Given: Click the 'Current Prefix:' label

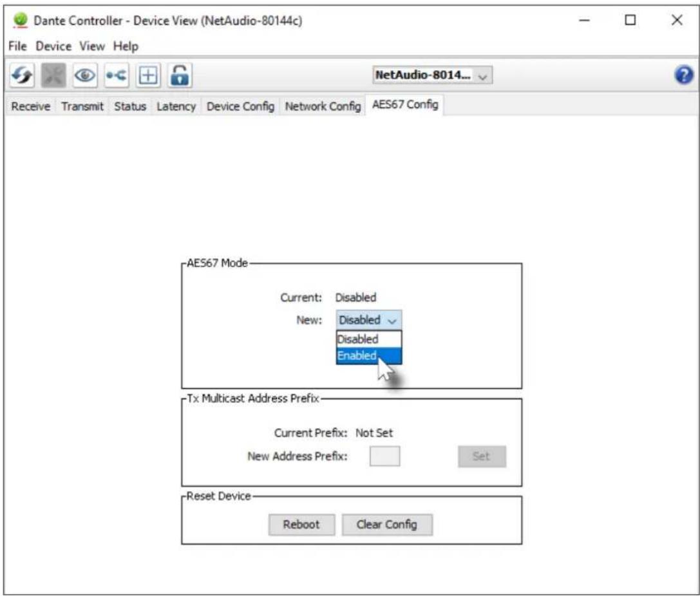Looking at the screenshot, I should point(310,433).
